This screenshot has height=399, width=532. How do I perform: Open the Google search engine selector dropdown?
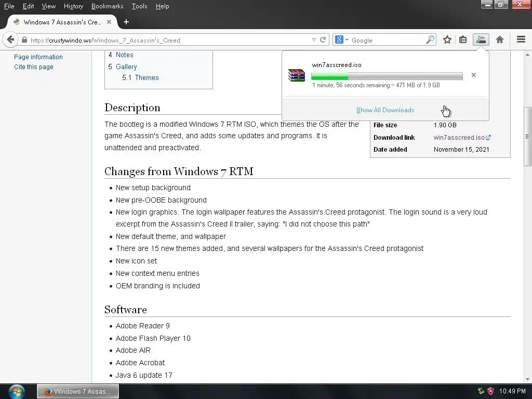coord(341,40)
